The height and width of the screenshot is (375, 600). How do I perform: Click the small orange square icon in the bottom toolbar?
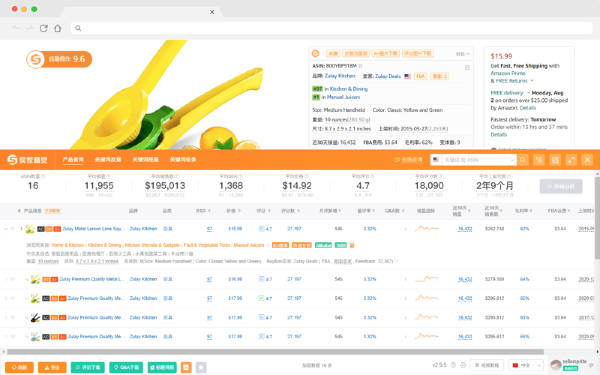[x=186, y=367]
